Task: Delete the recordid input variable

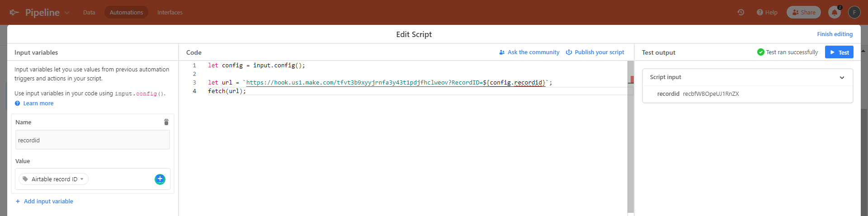Action: 166,122
